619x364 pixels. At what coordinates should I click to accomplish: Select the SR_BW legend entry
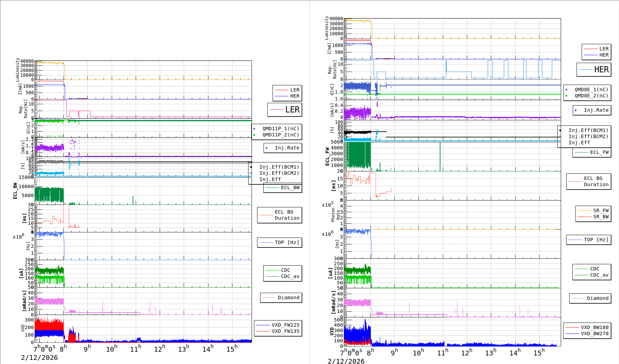600,217
